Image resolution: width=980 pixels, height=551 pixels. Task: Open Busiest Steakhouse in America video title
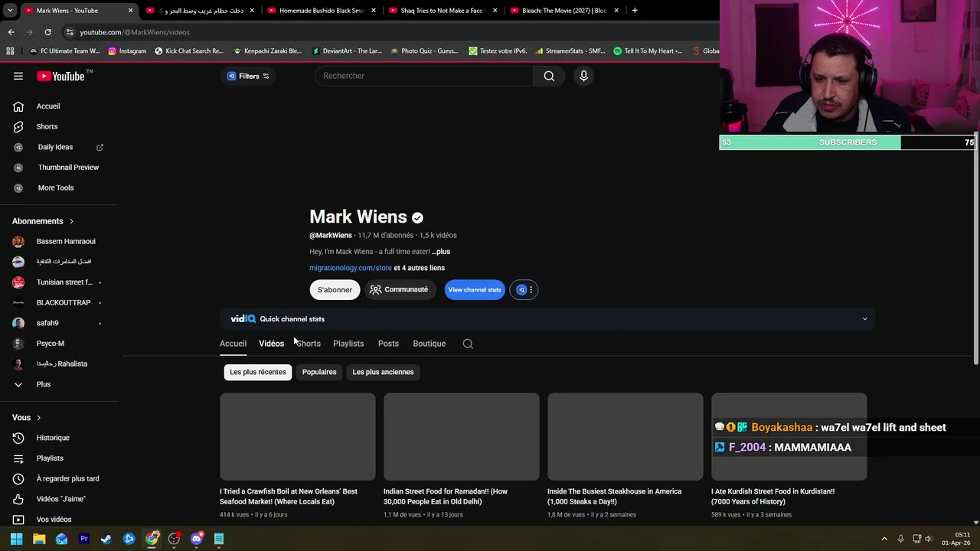[x=614, y=497]
